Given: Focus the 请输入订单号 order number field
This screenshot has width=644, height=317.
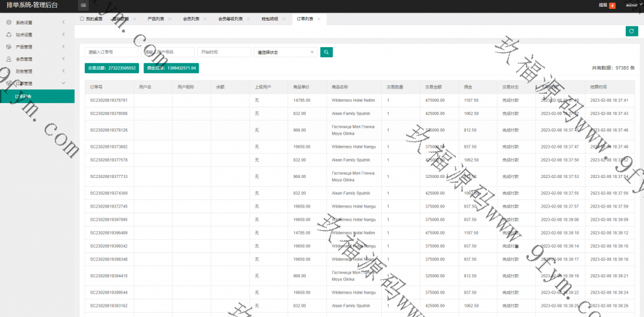Looking at the screenshot, I should (111, 52).
